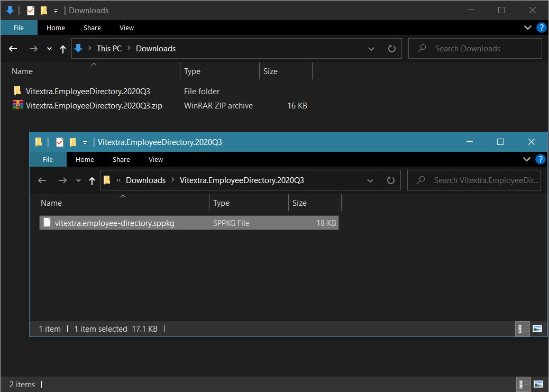Open recent locations dropdown in front window
This screenshot has height=392, width=549.
(x=78, y=180)
